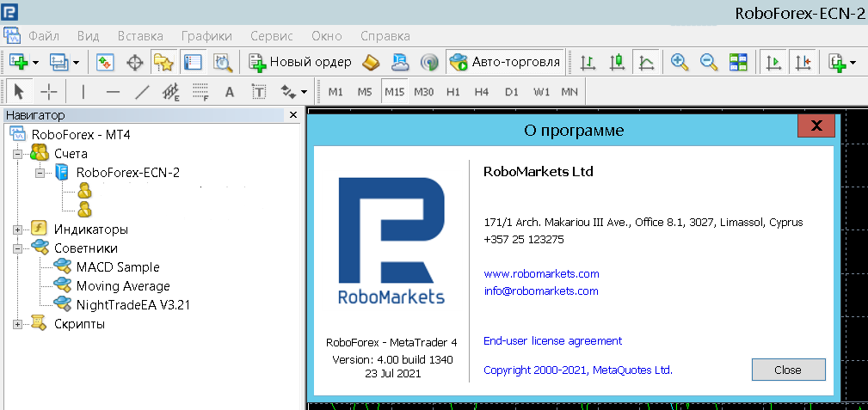Toggle chart auto scroll
The width and height of the screenshot is (868, 410).
point(773,62)
